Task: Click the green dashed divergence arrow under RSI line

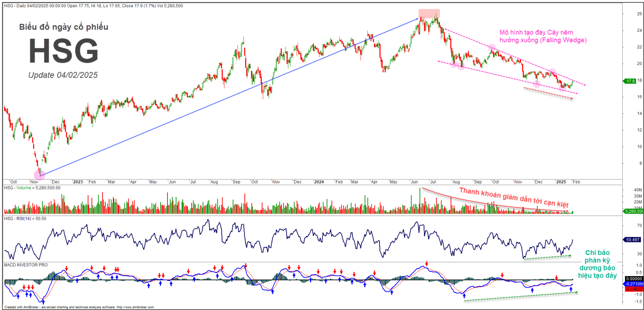Action: (547, 257)
